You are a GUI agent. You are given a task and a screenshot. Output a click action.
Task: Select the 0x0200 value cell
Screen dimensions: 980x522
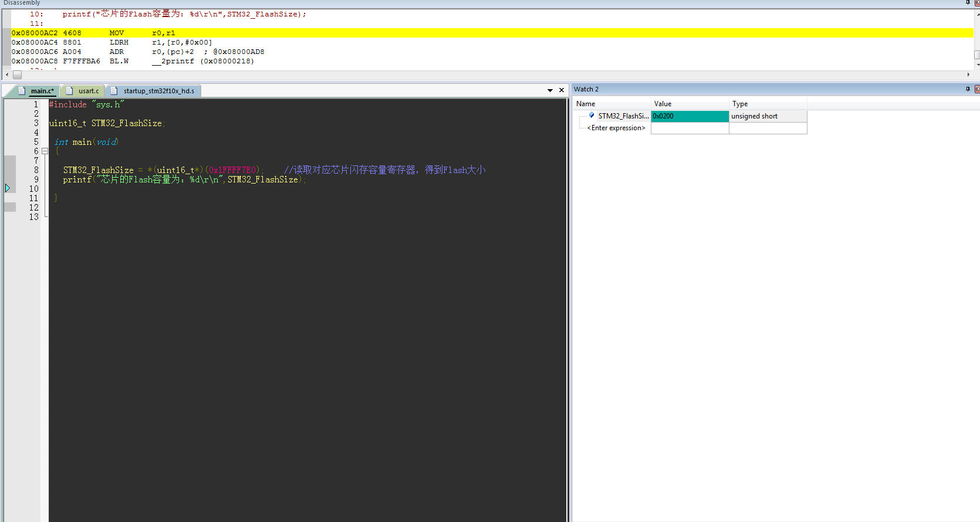click(x=690, y=116)
